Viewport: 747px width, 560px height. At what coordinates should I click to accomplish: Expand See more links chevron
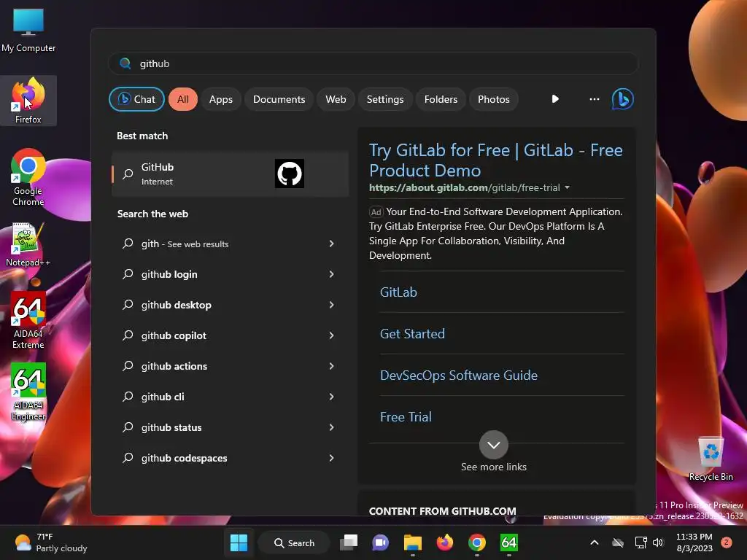point(494,445)
